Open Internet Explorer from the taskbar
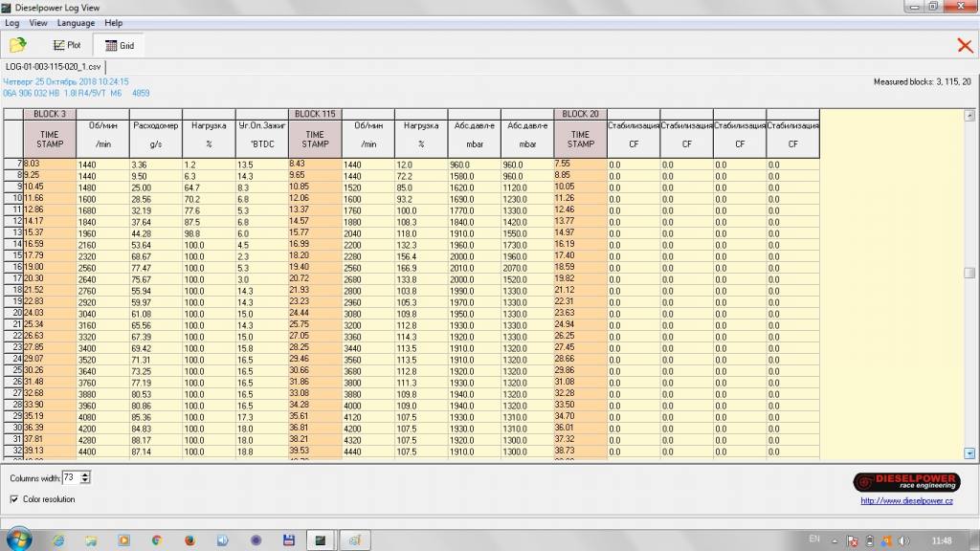 tap(56, 540)
